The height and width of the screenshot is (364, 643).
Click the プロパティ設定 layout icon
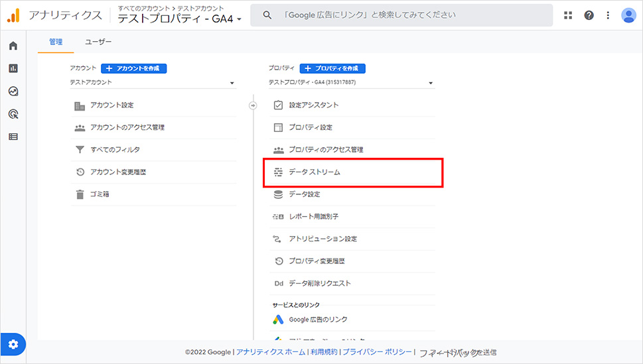(x=278, y=127)
